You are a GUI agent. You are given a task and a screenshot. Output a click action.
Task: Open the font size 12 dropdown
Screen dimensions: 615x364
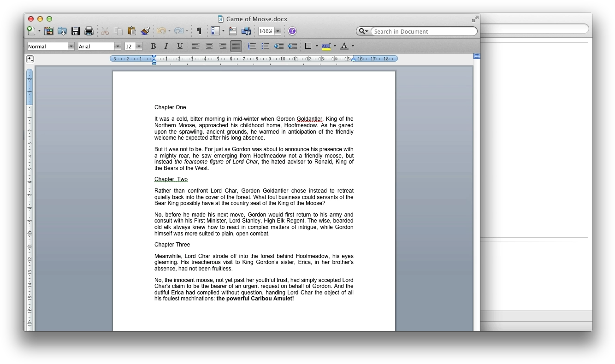click(138, 46)
